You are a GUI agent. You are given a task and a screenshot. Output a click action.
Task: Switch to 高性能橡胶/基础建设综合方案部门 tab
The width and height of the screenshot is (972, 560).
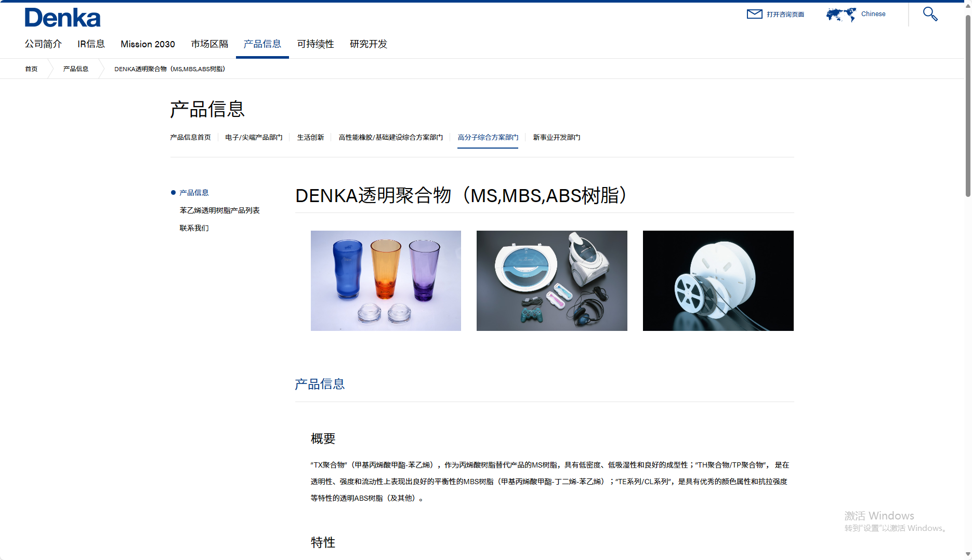click(391, 138)
